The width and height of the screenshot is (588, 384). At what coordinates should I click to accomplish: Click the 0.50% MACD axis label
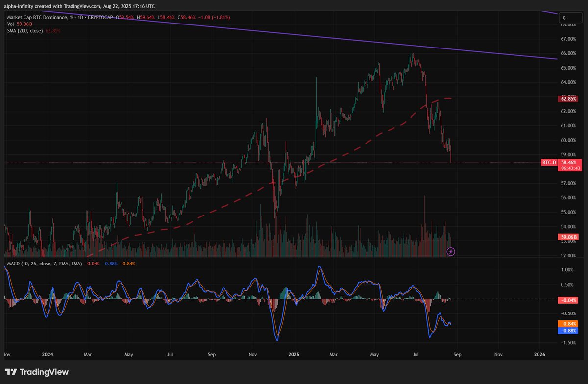[568, 285]
